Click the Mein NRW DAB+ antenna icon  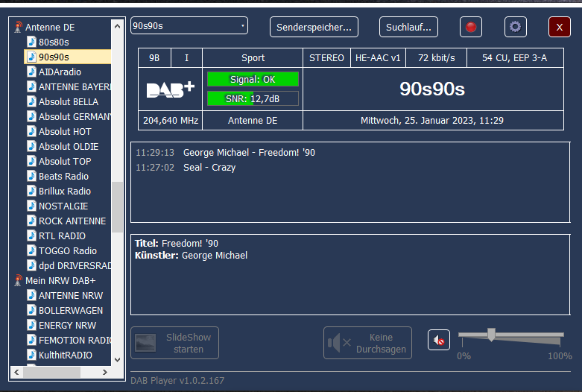[19, 280]
